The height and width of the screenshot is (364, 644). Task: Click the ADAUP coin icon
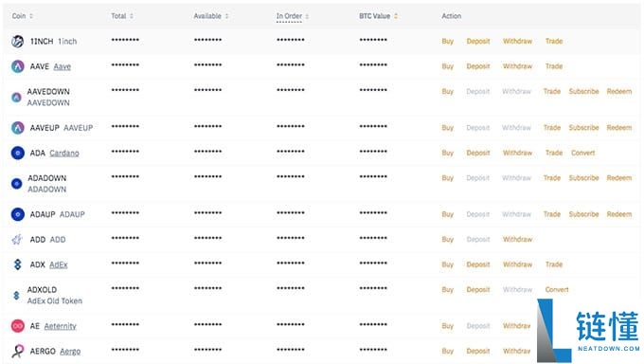coord(17,214)
